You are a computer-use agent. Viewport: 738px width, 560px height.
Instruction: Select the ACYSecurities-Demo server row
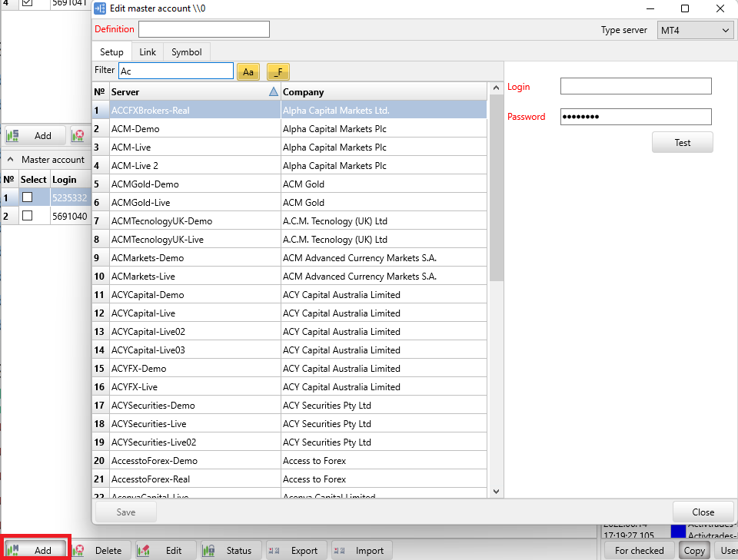(290, 406)
